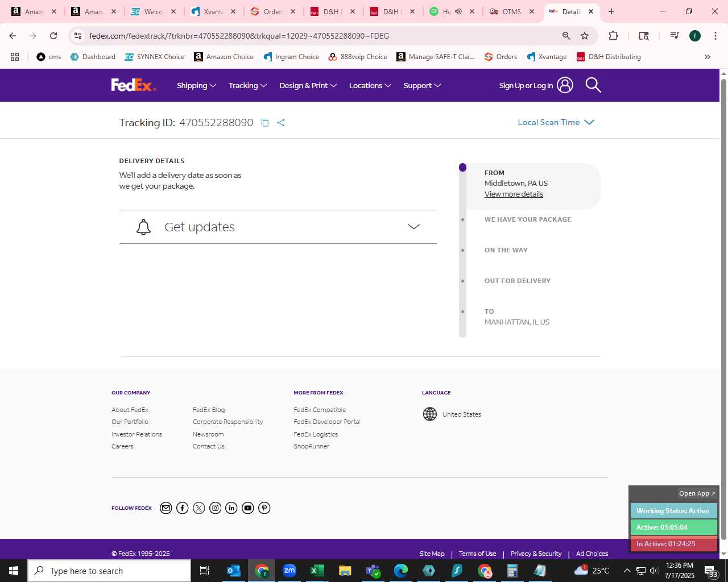
Task: Expand the Support menu
Action: point(422,85)
